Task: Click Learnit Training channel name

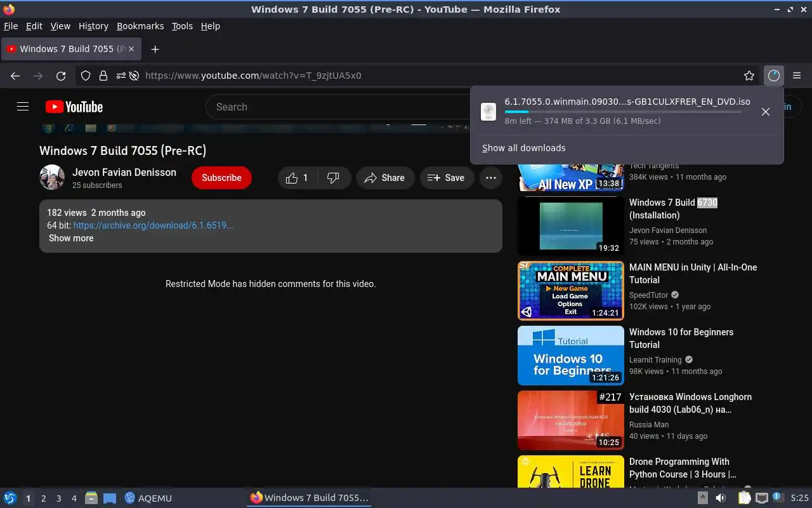Action: tap(655, 359)
